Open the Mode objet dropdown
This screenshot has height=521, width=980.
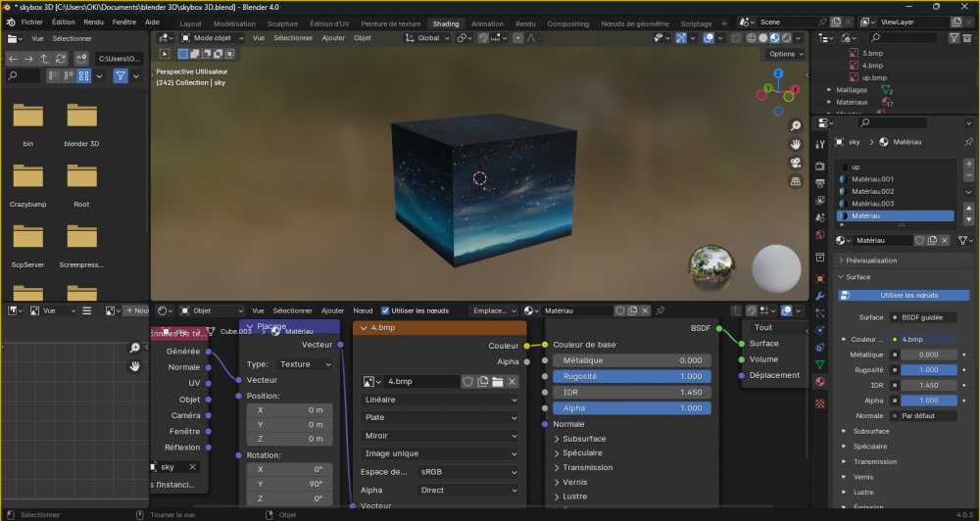[212, 38]
